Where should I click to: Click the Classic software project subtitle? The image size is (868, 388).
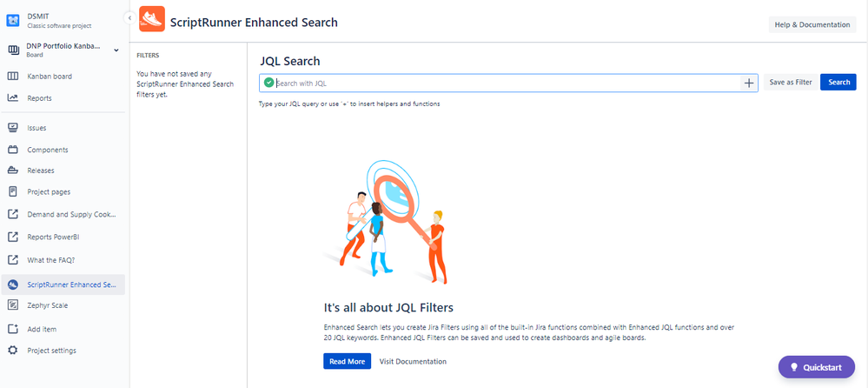[x=59, y=25]
